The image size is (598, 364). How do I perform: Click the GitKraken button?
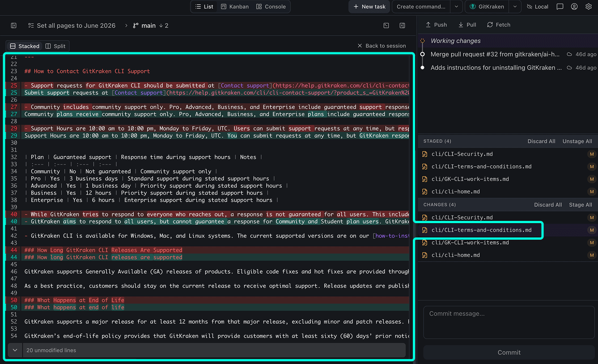click(487, 7)
